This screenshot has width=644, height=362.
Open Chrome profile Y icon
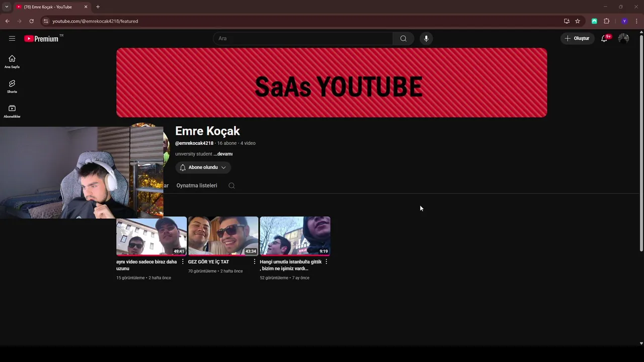pyautogui.click(x=624, y=21)
